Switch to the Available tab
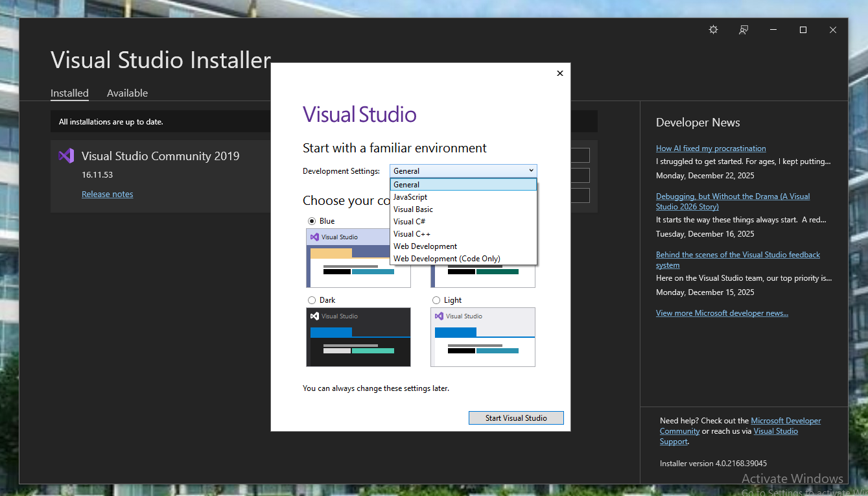 click(x=127, y=93)
